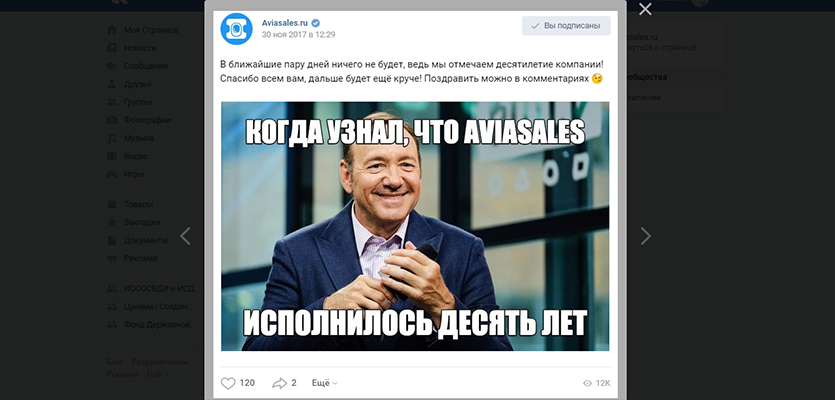
Task: Go to next photo with right chevron
Action: click(645, 236)
